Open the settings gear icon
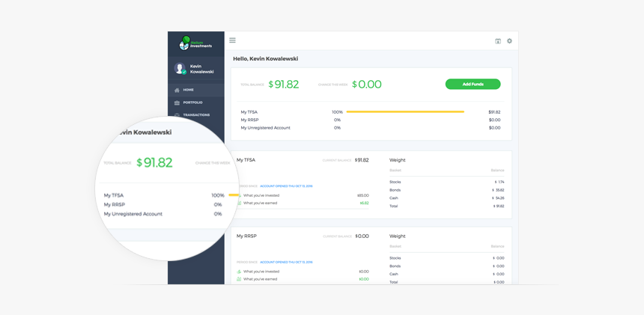644x315 pixels. (x=509, y=41)
